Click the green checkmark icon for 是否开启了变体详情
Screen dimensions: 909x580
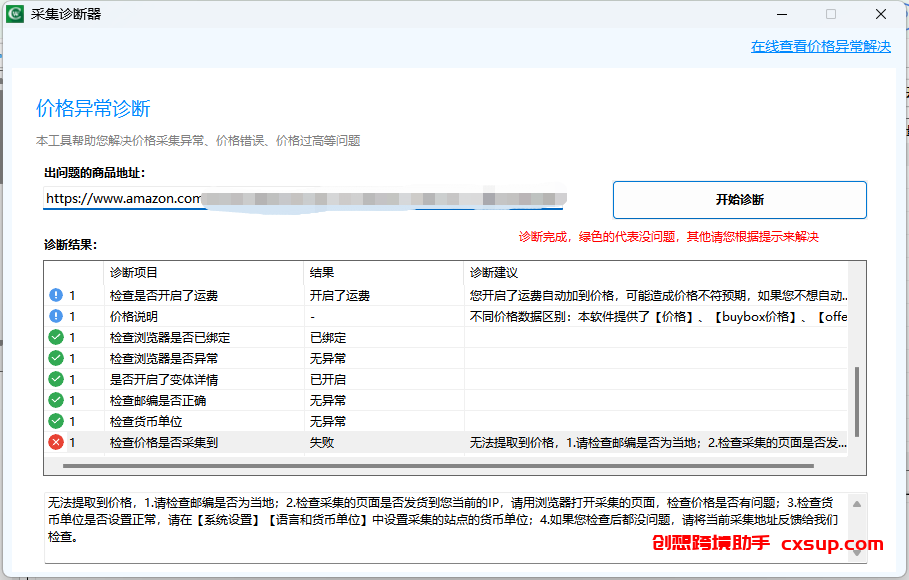[56, 379]
